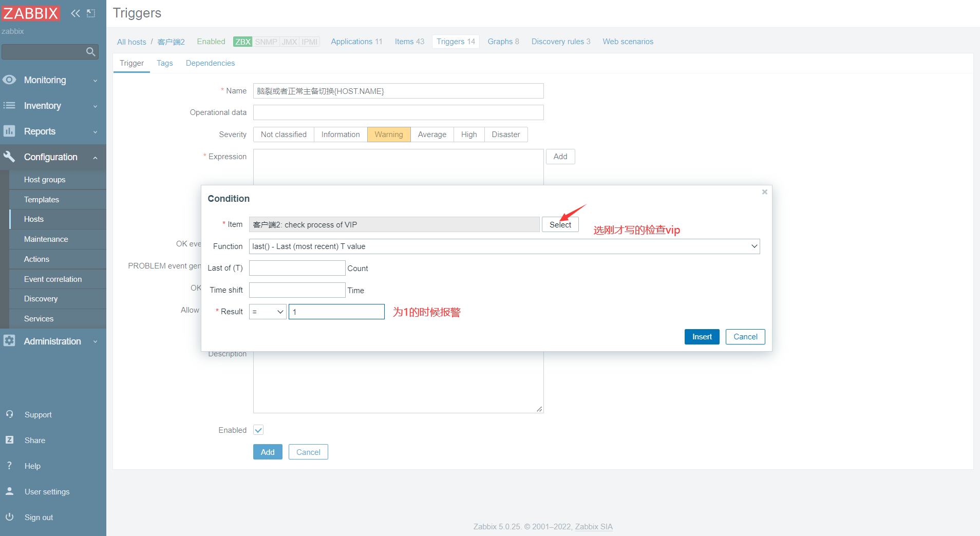Click the Help question mark icon
Image resolution: width=980 pixels, height=536 pixels.
point(9,466)
